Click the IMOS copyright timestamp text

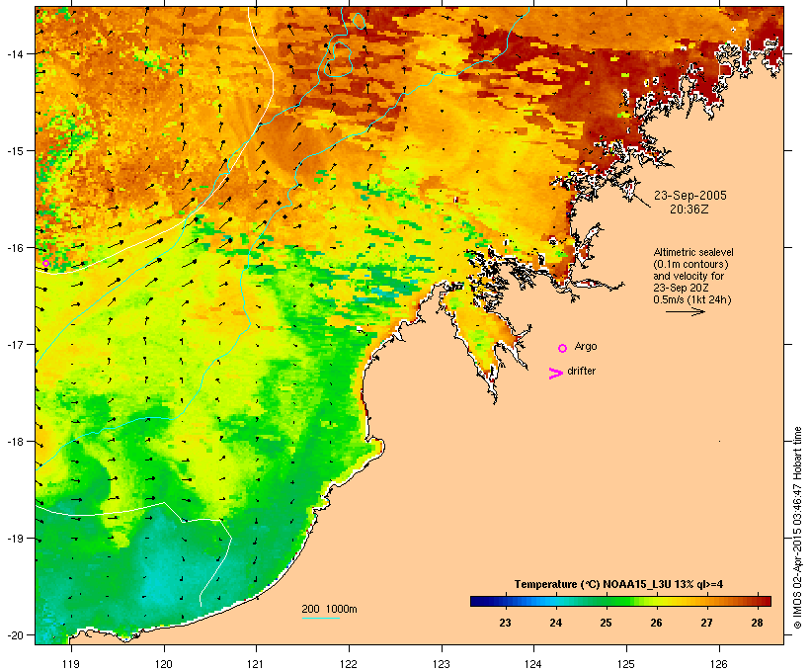coord(797,528)
